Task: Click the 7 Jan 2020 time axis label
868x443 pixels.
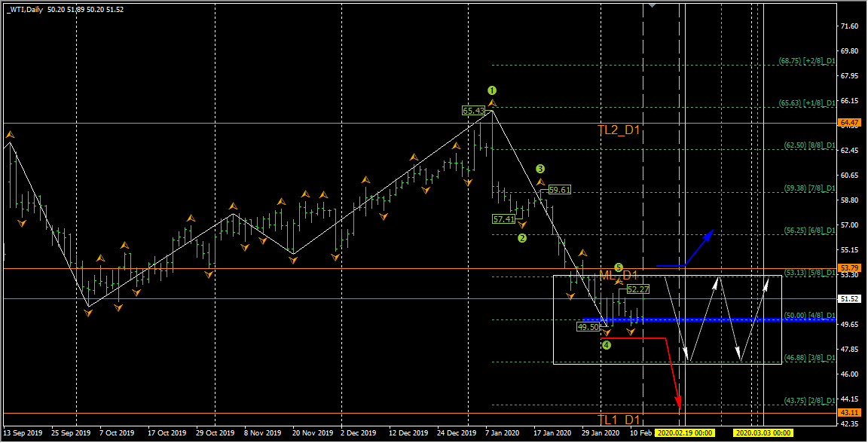Action: [503, 433]
